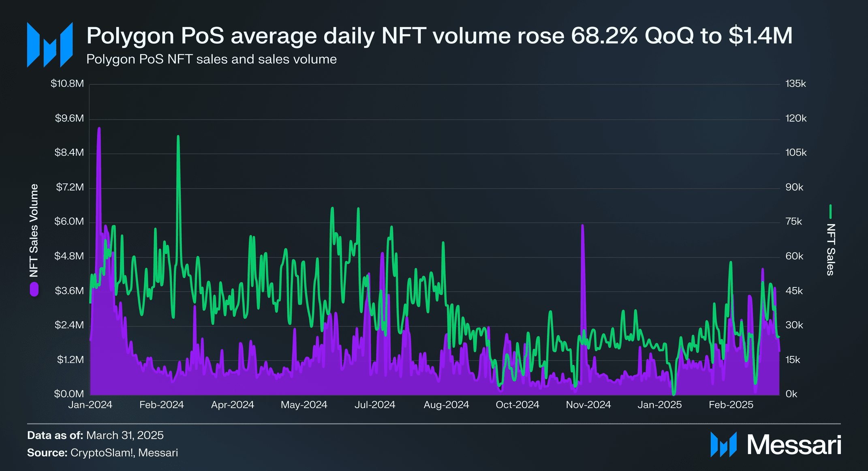Click the Messari logo icon bottom-right
This screenshot has height=471, width=868.
coord(723,445)
